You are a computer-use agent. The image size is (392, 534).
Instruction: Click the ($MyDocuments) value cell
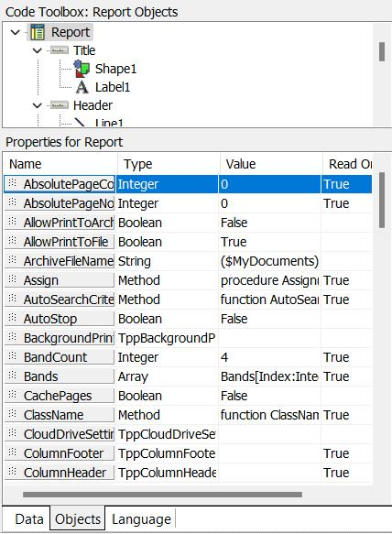pos(269,261)
